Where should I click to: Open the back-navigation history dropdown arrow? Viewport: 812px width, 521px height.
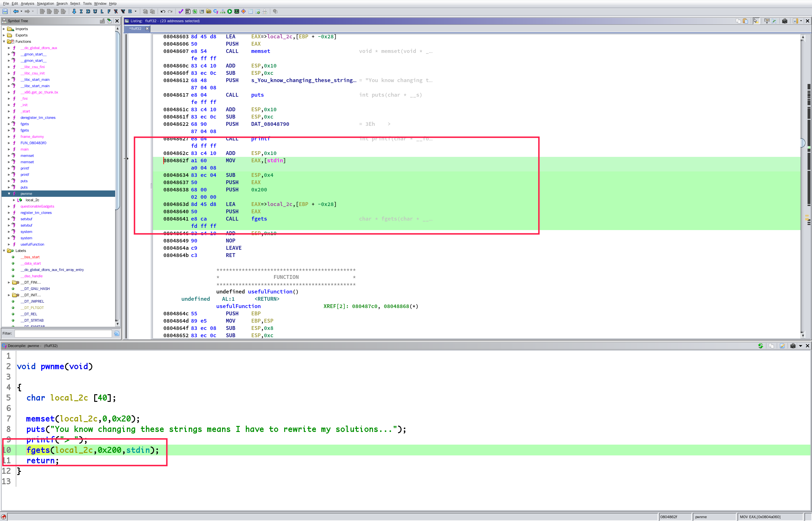coord(21,11)
